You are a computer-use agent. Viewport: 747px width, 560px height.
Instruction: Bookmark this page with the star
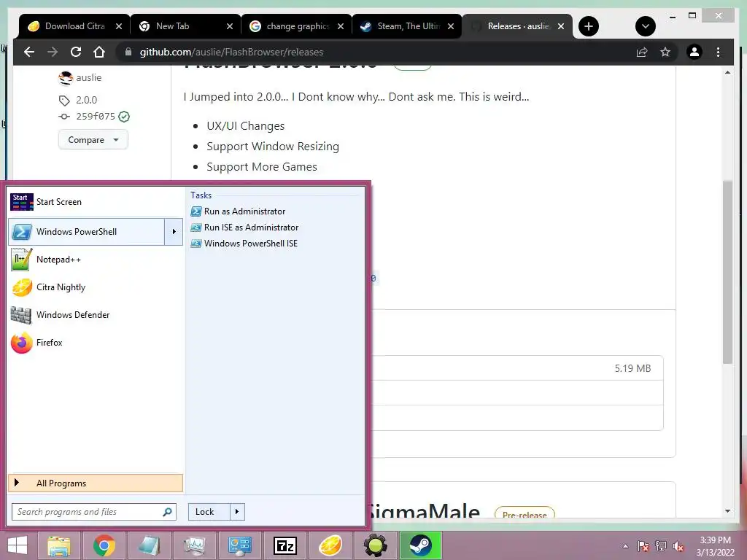click(x=665, y=52)
